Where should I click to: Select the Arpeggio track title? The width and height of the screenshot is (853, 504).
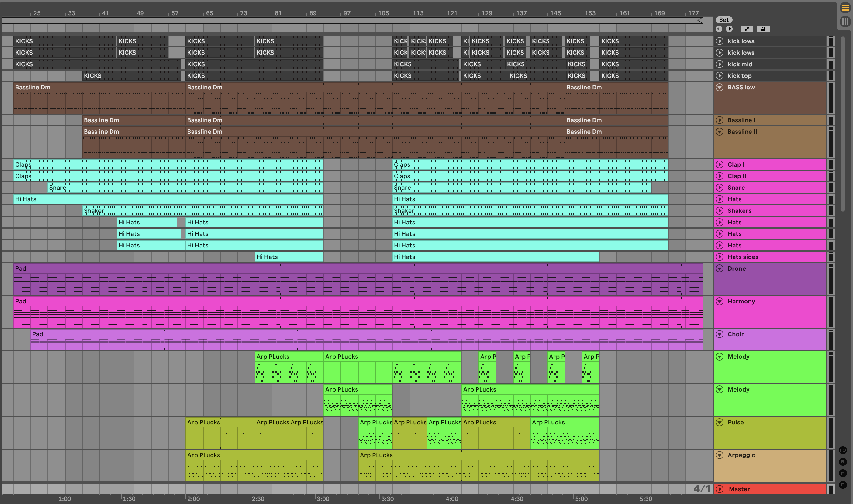[741, 455]
